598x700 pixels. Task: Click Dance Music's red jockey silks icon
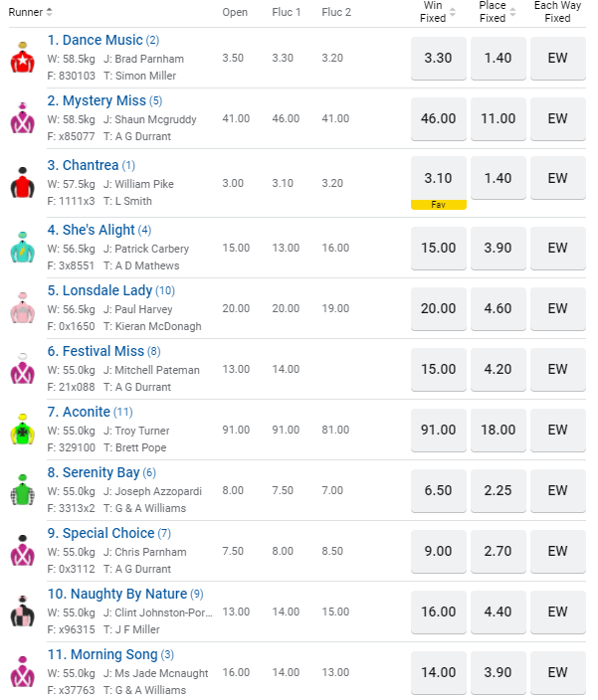[x=22, y=60]
